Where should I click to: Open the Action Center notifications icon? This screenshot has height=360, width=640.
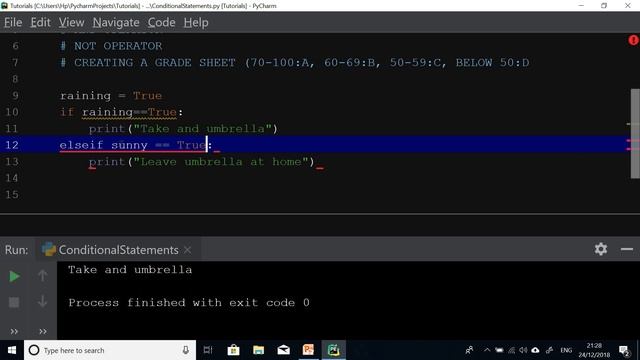(624, 350)
